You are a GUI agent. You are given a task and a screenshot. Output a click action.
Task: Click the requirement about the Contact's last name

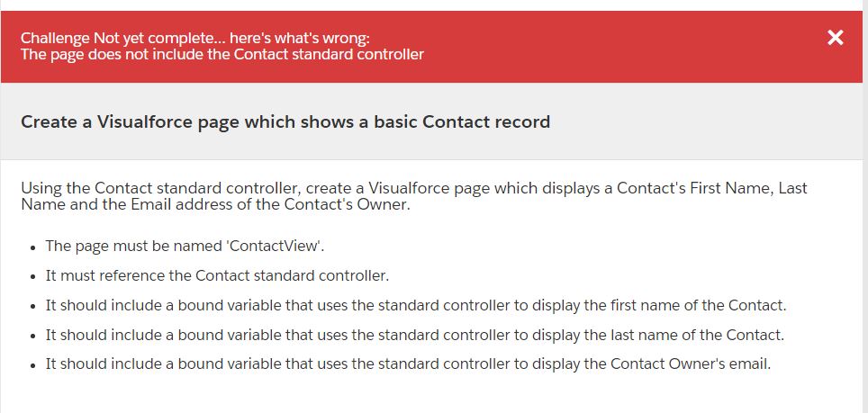click(x=415, y=335)
